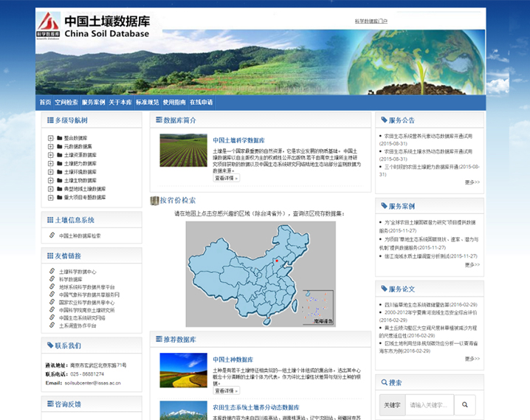This screenshot has width=530, height=420.
Task: Click folder icon beside 整合数据库
Action: [60, 138]
